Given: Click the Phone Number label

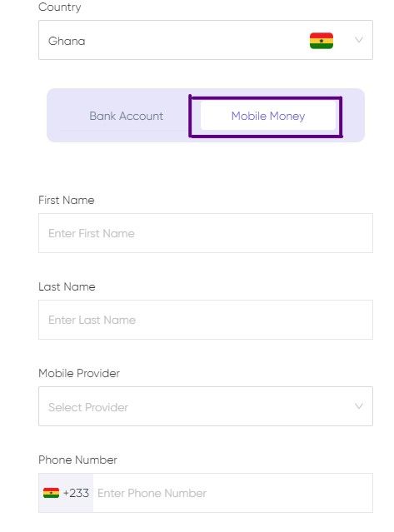Looking at the screenshot, I should (x=77, y=460).
